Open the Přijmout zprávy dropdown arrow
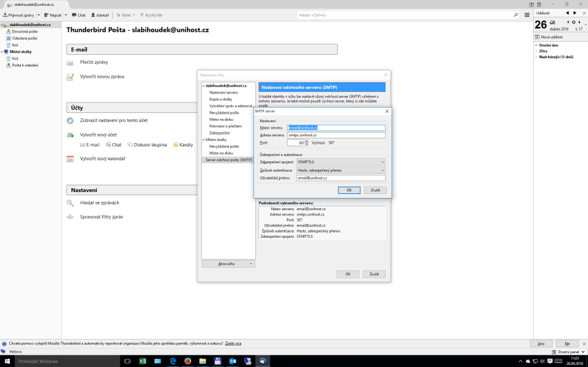This screenshot has width=588, height=367. [x=39, y=15]
